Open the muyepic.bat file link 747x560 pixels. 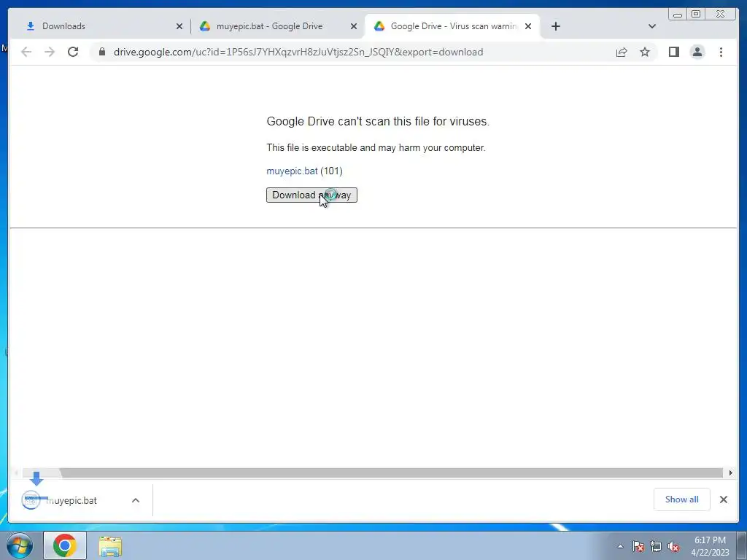pos(292,171)
